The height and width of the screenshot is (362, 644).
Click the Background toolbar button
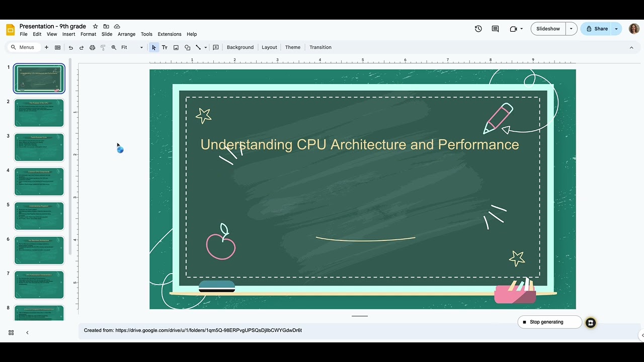(x=240, y=47)
